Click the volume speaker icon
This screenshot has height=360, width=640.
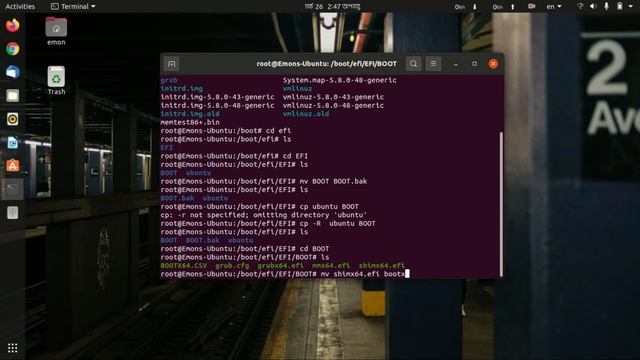click(593, 7)
